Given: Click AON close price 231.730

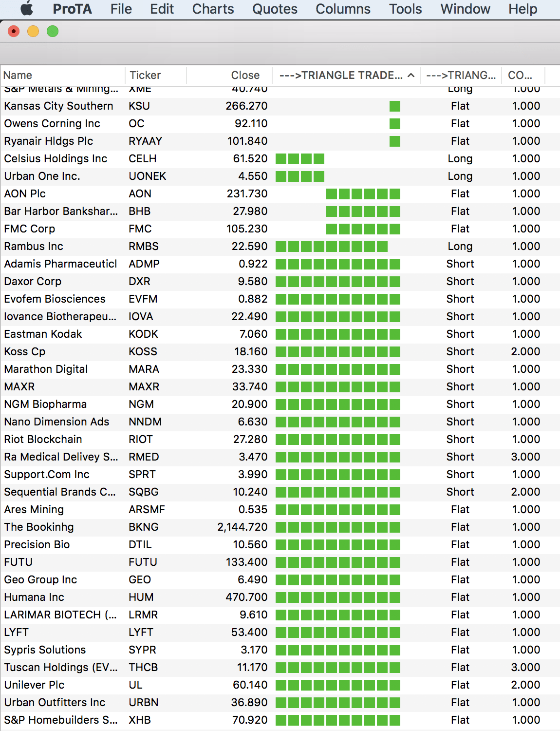Looking at the screenshot, I should [x=247, y=193].
